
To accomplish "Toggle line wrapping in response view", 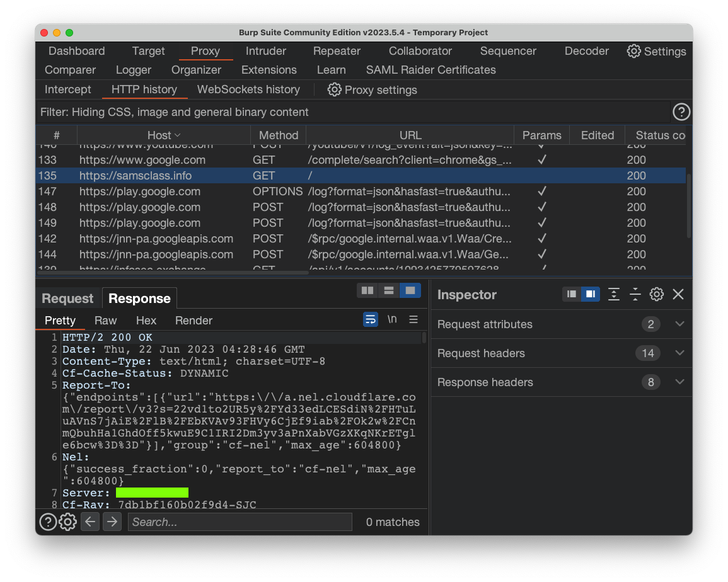I will (x=371, y=320).
